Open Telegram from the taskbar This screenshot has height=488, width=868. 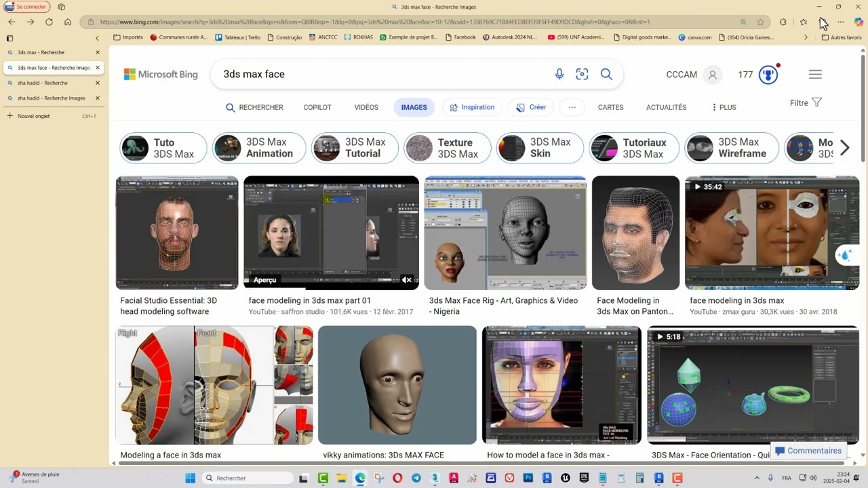click(416, 478)
